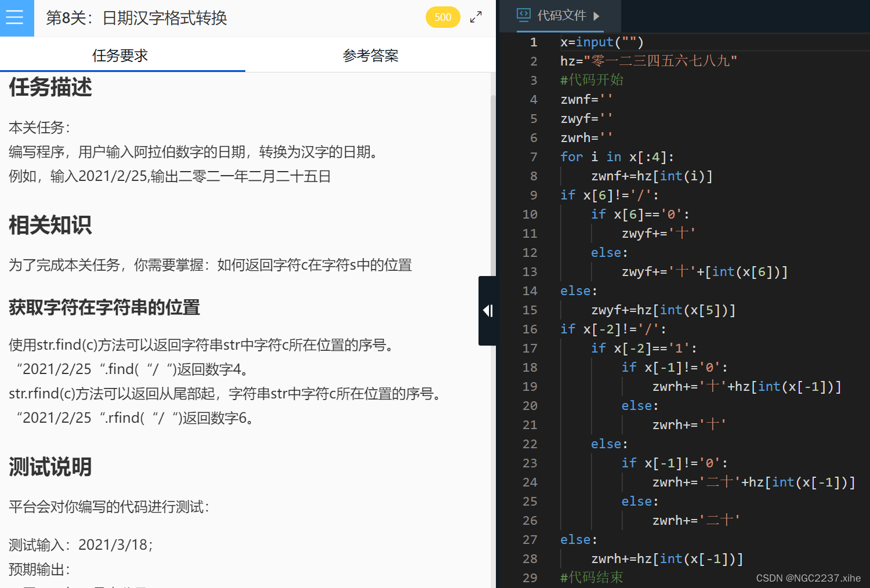Switch to the 任务要求 tab
The image size is (870, 588).
tap(121, 55)
